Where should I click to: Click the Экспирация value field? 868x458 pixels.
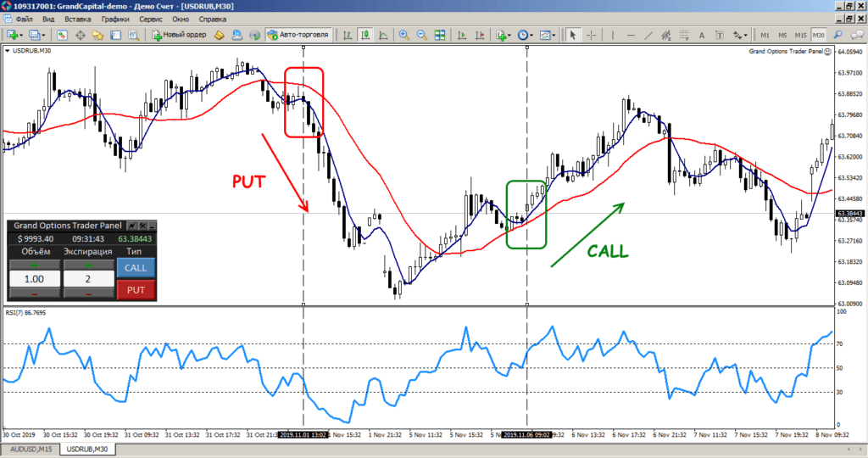pyautogui.click(x=87, y=278)
